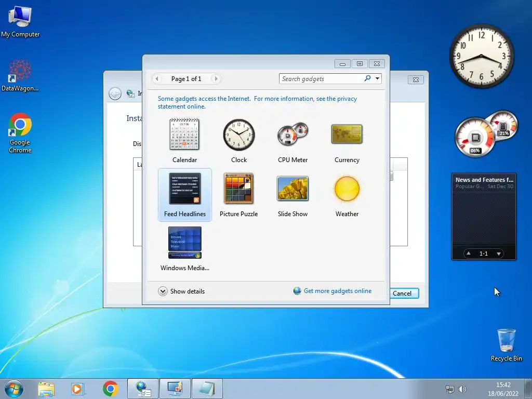The width and height of the screenshot is (532, 399).
Task: Show next feed headlines arrow
Action: [x=498, y=254]
